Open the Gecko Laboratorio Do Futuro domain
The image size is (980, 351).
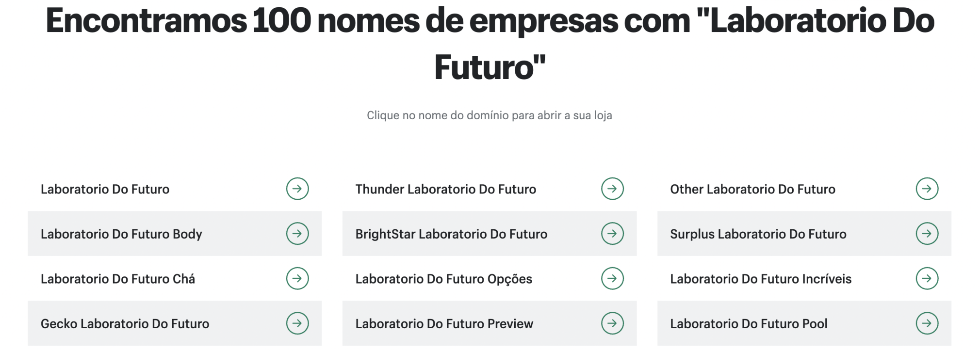125,323
